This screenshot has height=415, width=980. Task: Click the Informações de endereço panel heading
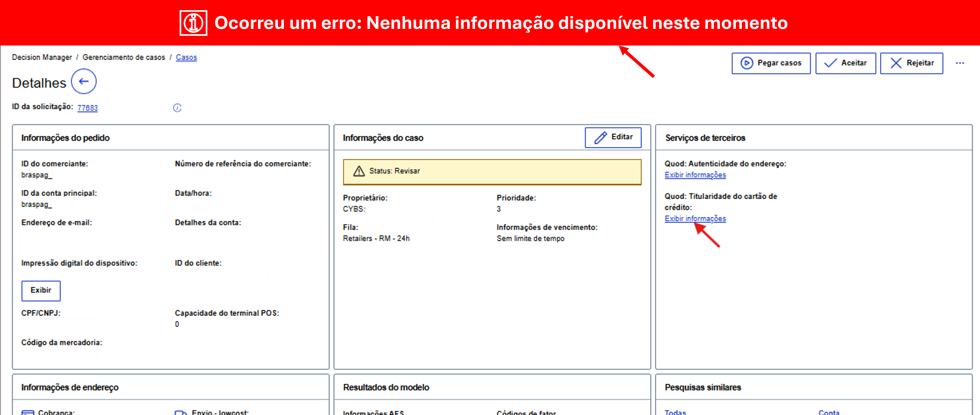pyautogui.click(x=70, y=388)
